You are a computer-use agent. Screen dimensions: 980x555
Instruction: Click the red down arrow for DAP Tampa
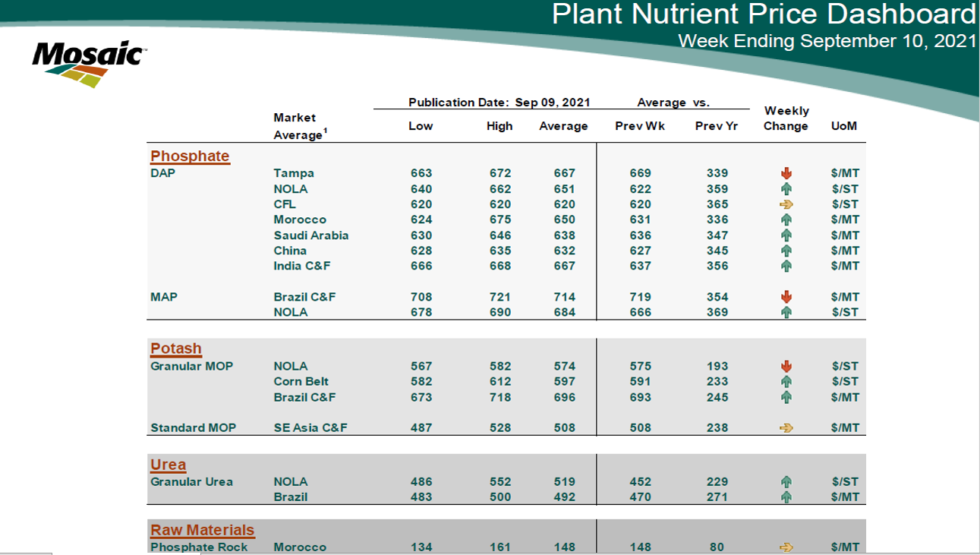click(x=786, y=173)
